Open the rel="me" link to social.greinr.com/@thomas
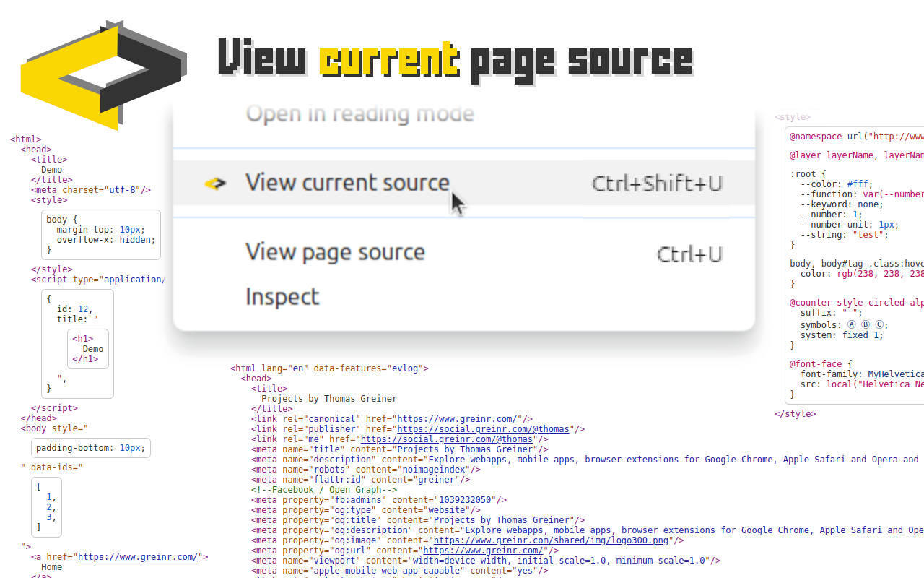The height and width of the screenshot is (578, 924). pyautogui.click(x=447, y=439)
